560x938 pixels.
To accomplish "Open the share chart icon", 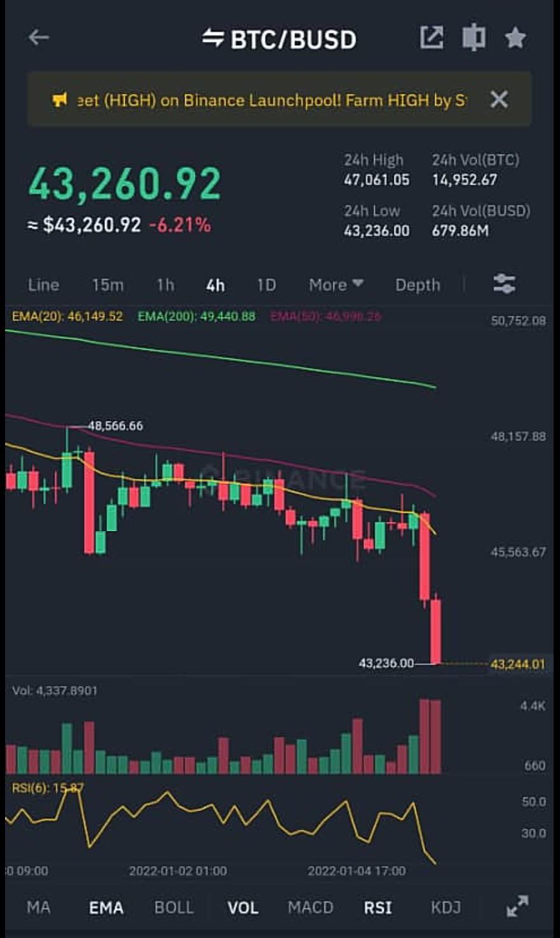I will (x=431, y=38).
